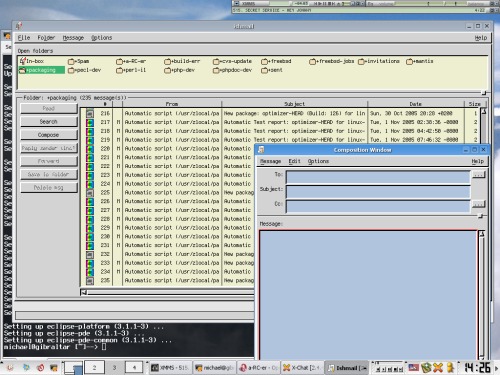Open the +invitations folder
Image resolution: width=500 pixels, height=375 pixels.
click(x=379, y=61)
